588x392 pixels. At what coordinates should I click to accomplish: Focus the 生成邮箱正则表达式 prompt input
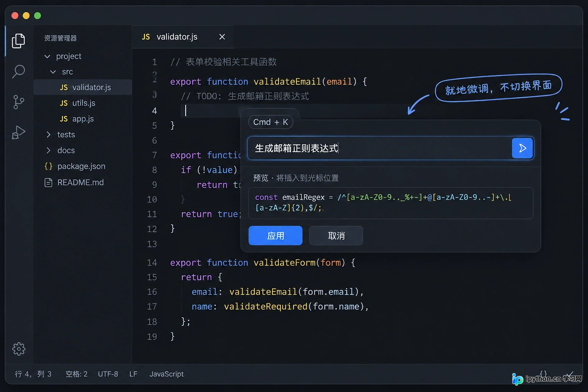[379, 148]
